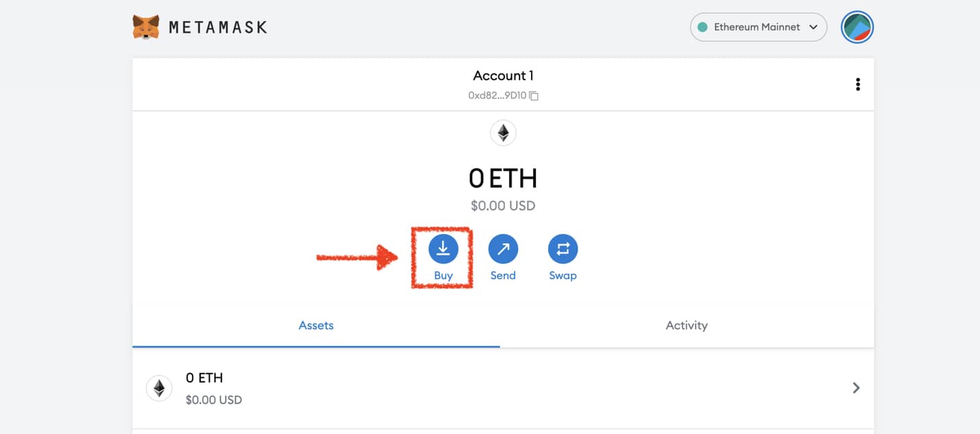Image resolution: width=980 pixels, height=434 pixels.
Task: Switch to the Activity tab
Action: click(687, 326)
